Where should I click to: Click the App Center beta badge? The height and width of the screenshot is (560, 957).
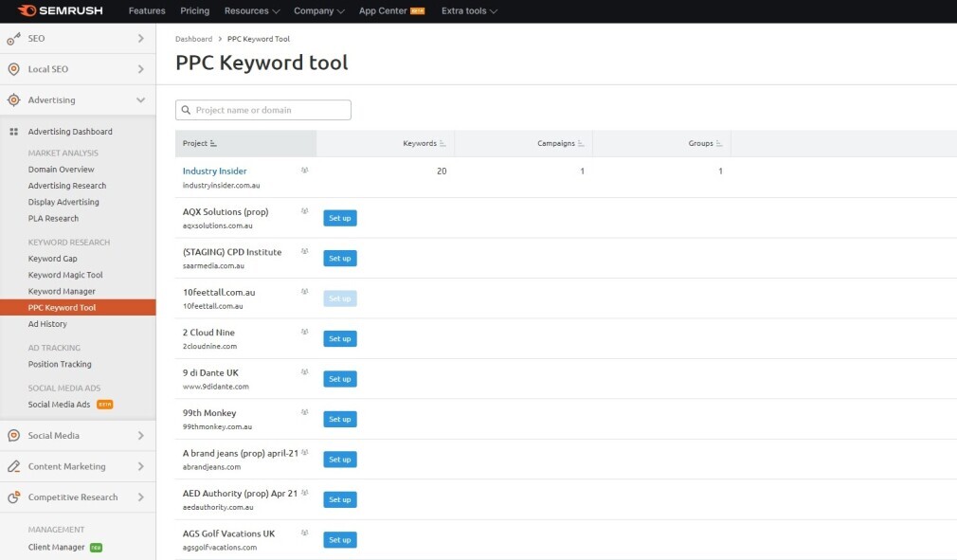(x=418, y=11)
